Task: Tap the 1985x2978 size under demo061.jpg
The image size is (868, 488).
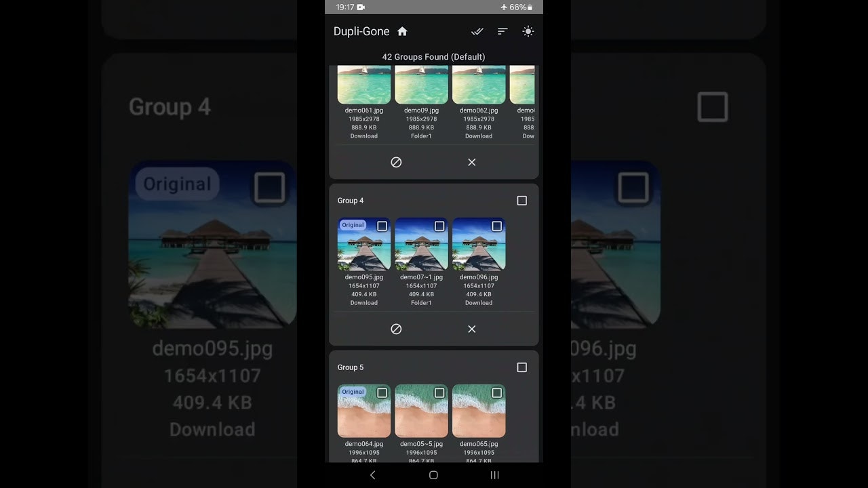Action: [x=364, y=119]
